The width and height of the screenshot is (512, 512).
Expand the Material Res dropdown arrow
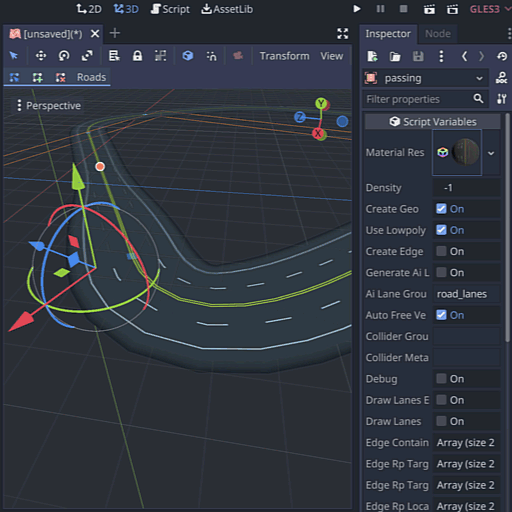tap(491, 153)
